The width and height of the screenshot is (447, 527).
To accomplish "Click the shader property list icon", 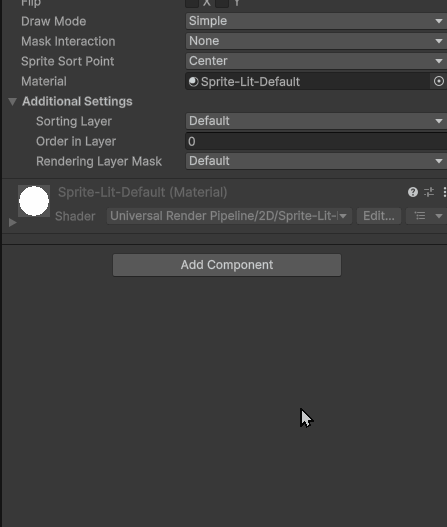I will [420, 216].
